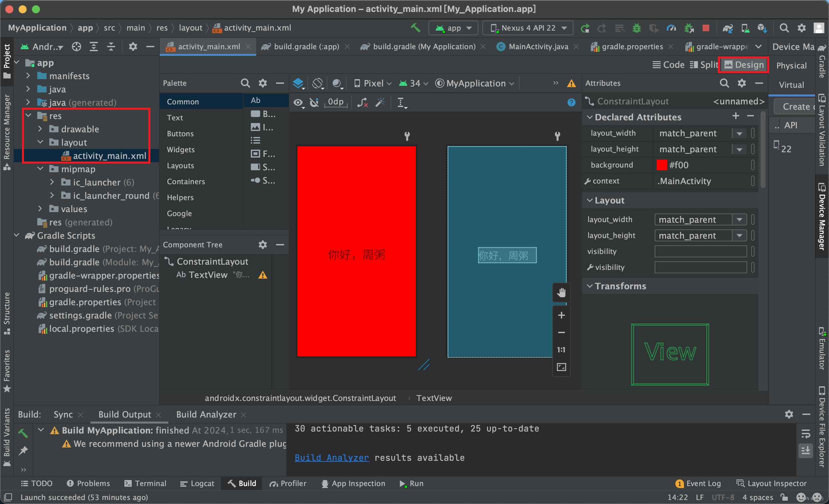Screen dimensions: 829x504
Task: Click the Infer Constraints magic wand icon
Action: 380,102
